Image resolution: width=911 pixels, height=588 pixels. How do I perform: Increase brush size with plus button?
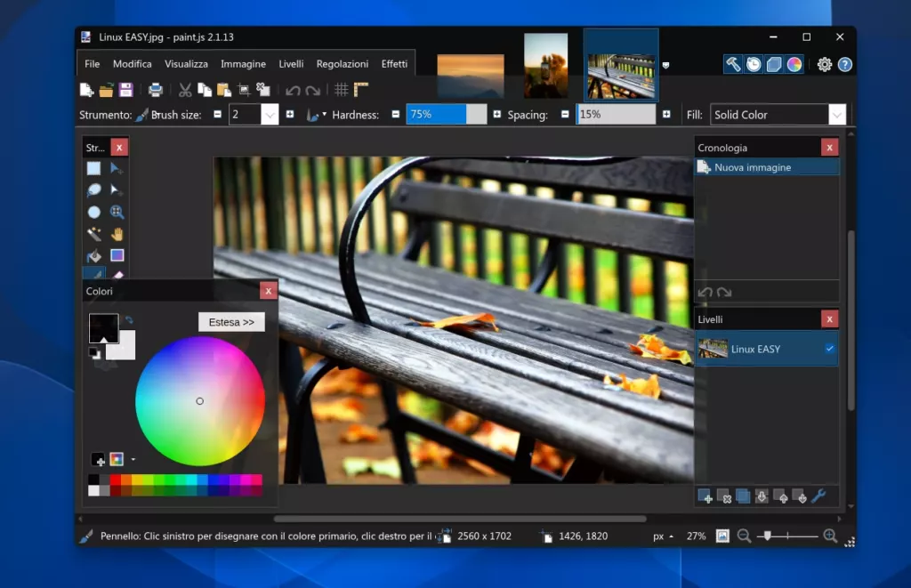290,115
